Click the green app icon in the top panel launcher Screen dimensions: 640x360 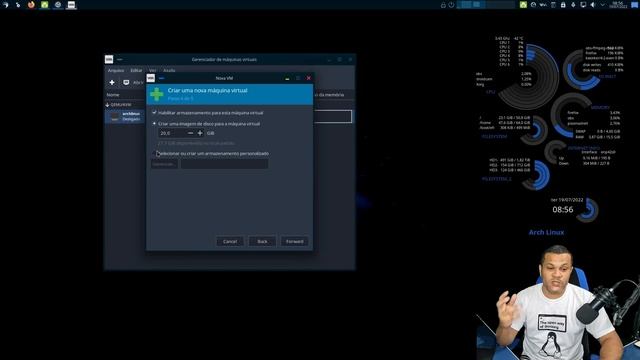(x=44, y=5)
